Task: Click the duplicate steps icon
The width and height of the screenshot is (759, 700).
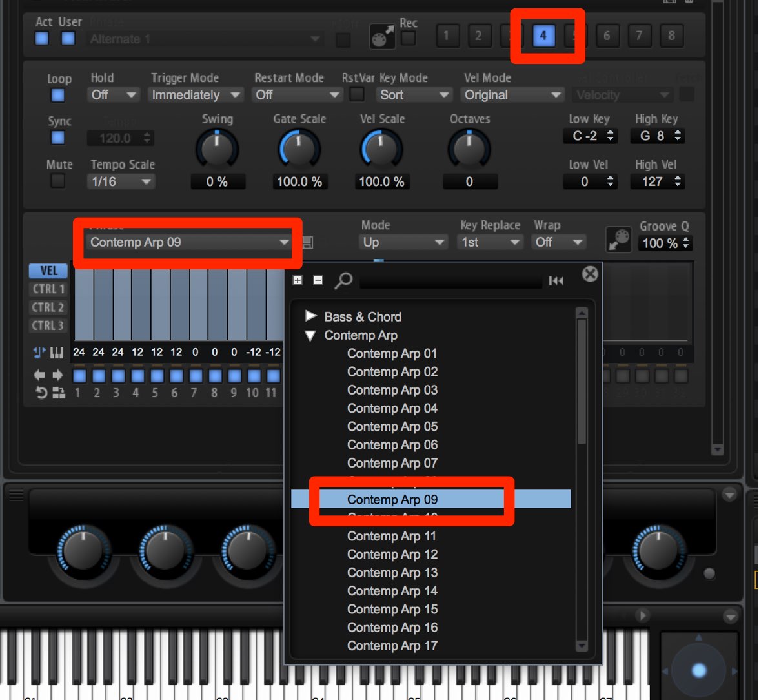Action: tap(59, 393)
